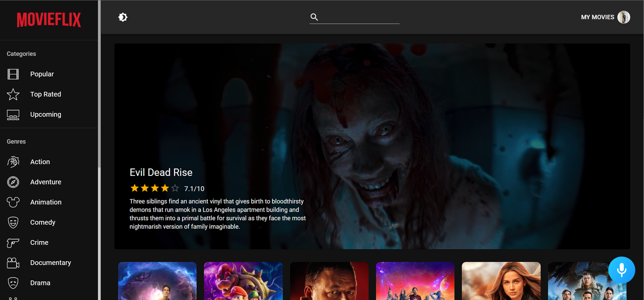Click the Genres section heading
Image resolution: width=644 pixels, height=300 pixels.
pyautogui.click(x=16, y=142)
